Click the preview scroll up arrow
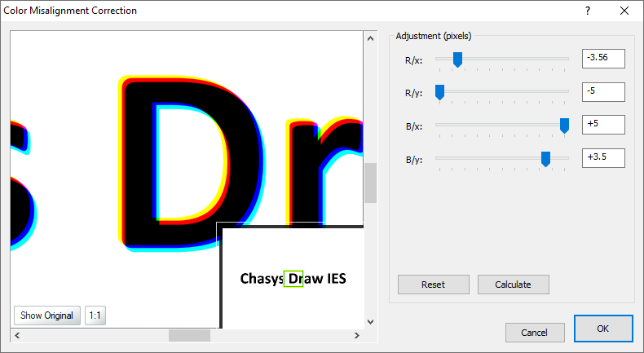The image size is (644, 353). click(371, 38)
